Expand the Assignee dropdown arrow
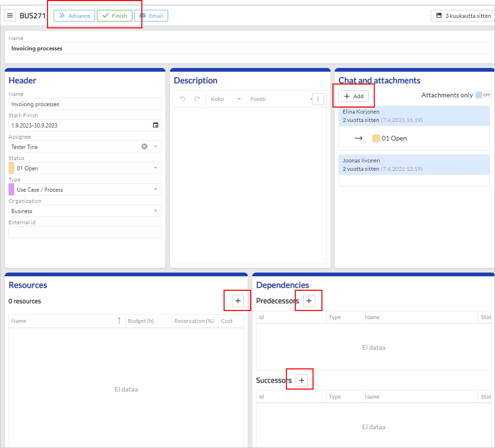This screenshot has height=448, width=495. [155, 147]
